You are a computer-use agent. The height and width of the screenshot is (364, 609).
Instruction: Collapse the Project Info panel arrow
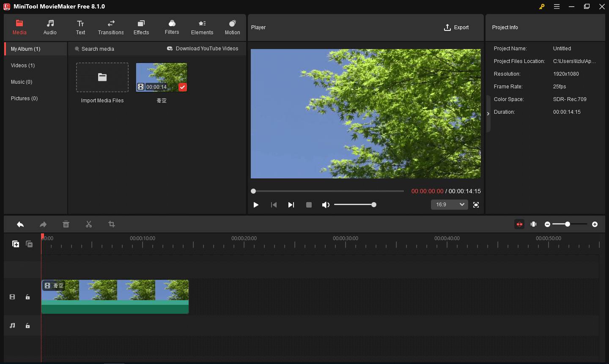[488, 114]
